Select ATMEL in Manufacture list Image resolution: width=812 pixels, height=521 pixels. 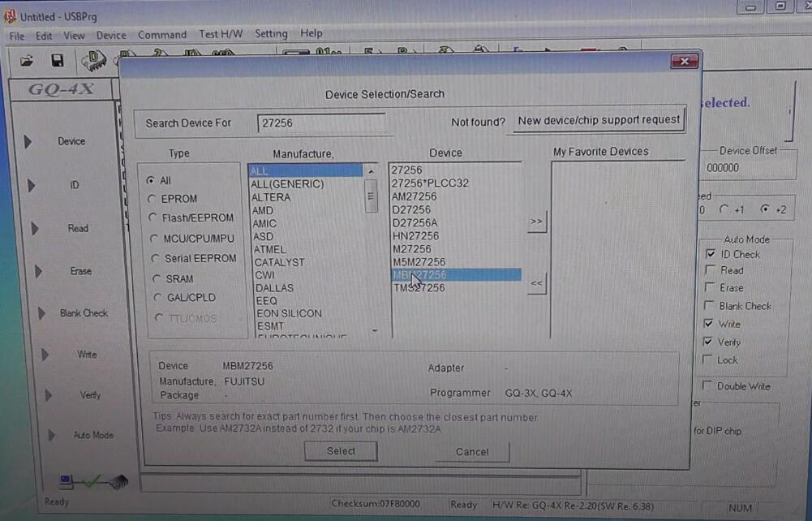tap(269, 250)
